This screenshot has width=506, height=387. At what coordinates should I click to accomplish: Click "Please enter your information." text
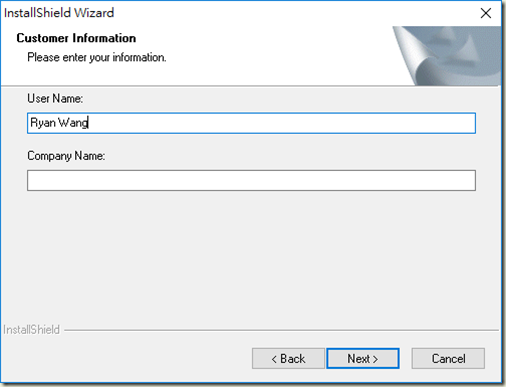[x=97, y=57]
